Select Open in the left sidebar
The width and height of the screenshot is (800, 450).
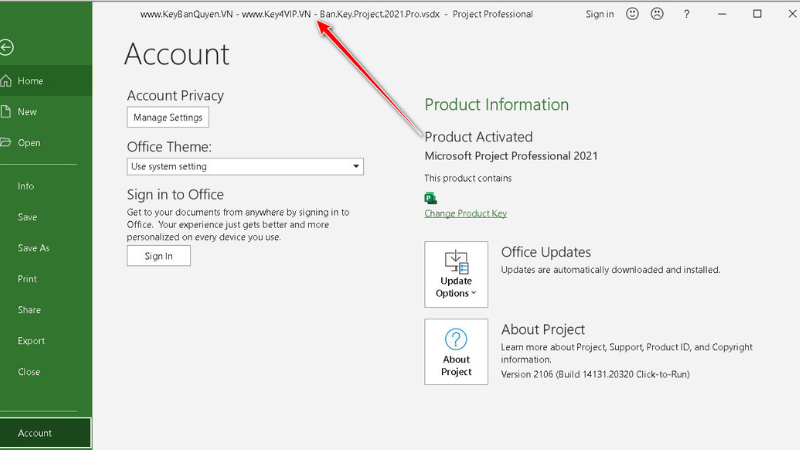[29, 143]
